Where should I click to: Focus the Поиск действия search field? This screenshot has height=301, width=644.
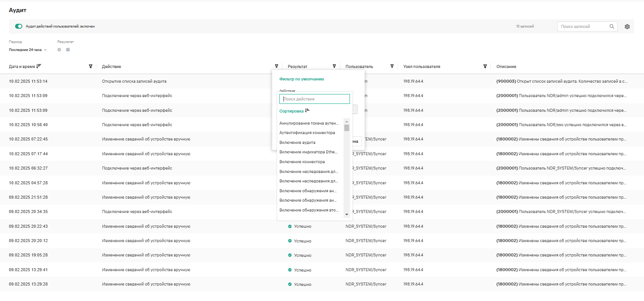pos(314,99)
